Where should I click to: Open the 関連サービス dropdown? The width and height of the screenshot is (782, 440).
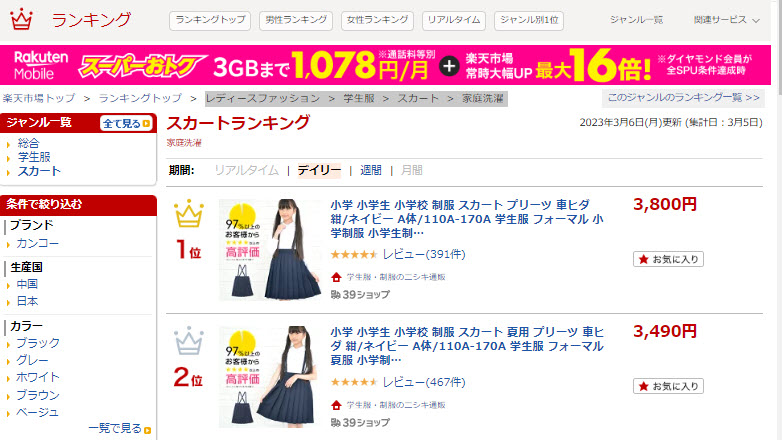pyautogui.click(x=727, y=20)
